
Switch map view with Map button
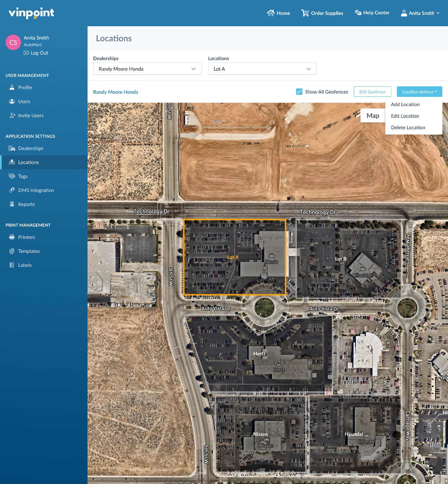coord(373,116)
